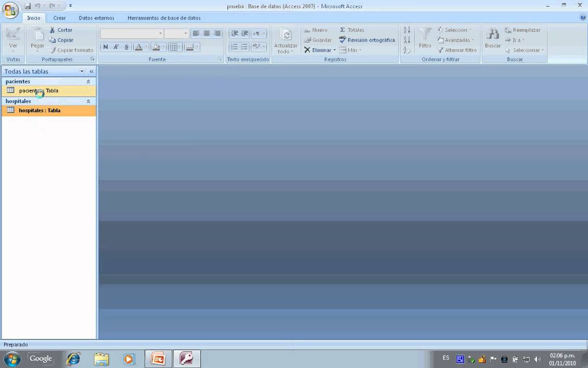Click Nuevo record button

315,30
